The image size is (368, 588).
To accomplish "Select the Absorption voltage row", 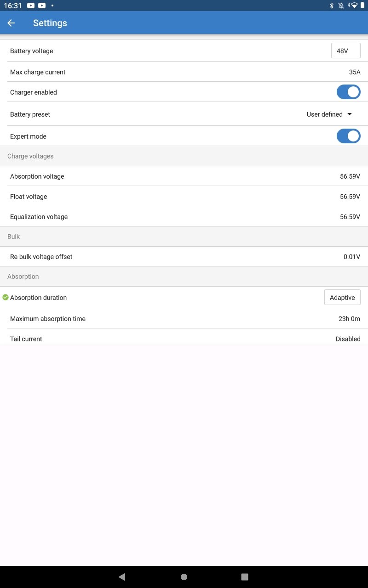I will click(x=184, y=176).
